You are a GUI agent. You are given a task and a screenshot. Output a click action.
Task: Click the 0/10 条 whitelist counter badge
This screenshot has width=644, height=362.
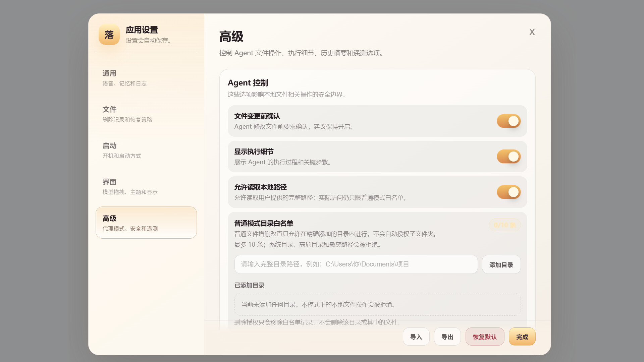click(x=504, y=225)
